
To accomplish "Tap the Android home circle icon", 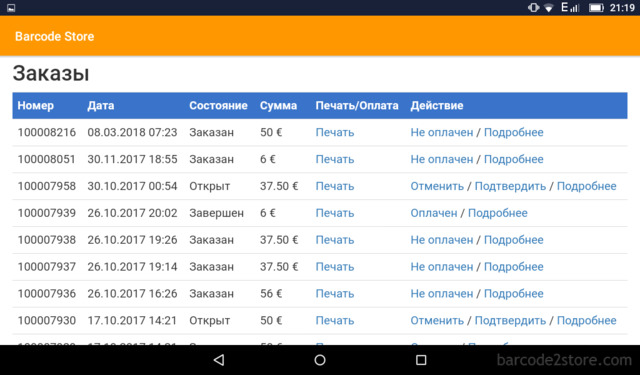I will [320, 359].
